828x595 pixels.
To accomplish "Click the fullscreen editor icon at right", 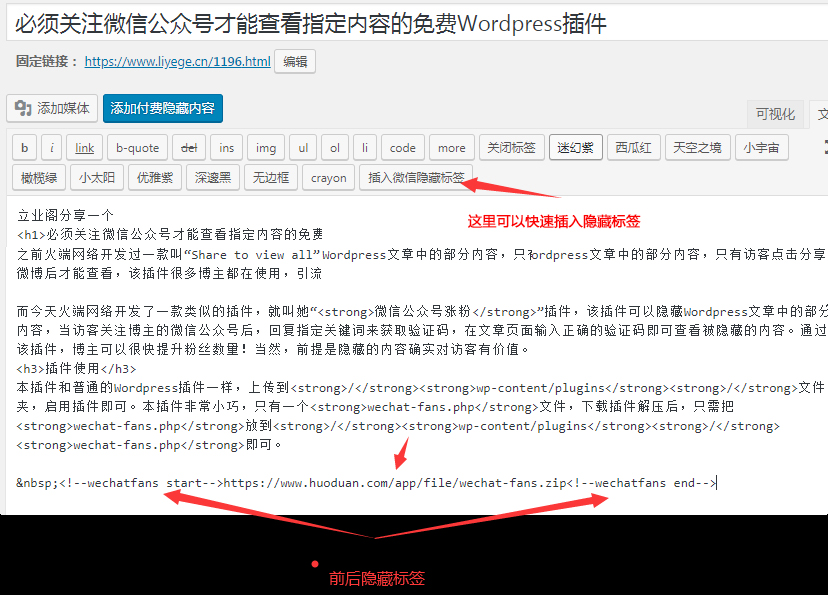I will coord(825,147).
